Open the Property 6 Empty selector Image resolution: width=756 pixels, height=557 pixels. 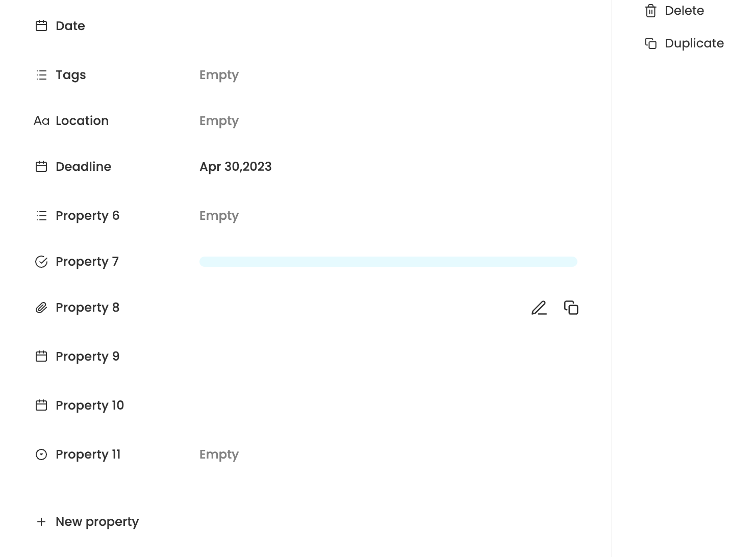pos(219,216)
